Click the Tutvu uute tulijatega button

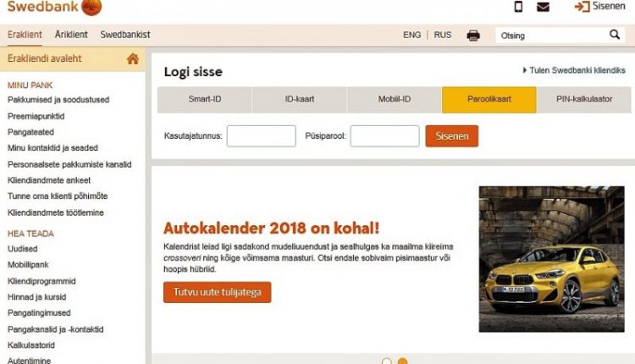click(x=217, y=292)
